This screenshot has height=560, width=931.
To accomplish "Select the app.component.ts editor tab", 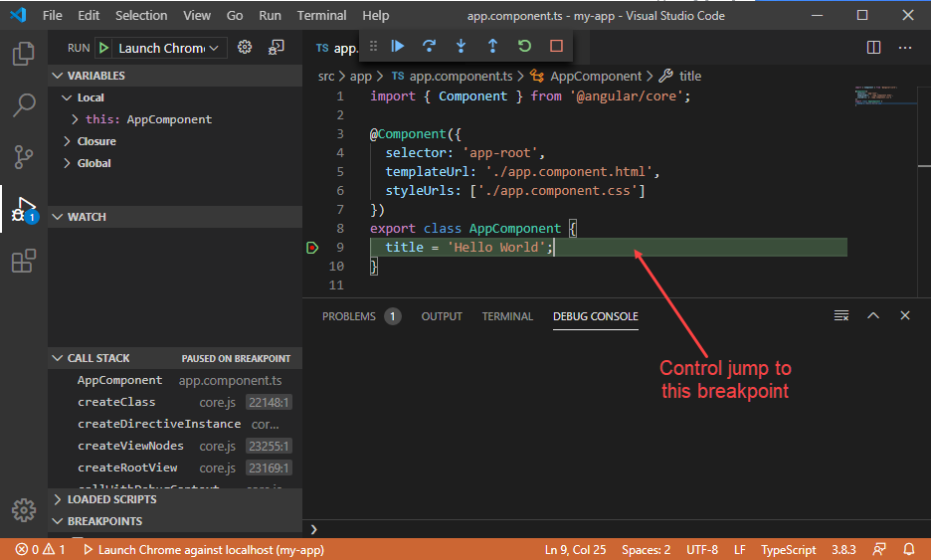I will pos(336,48).
